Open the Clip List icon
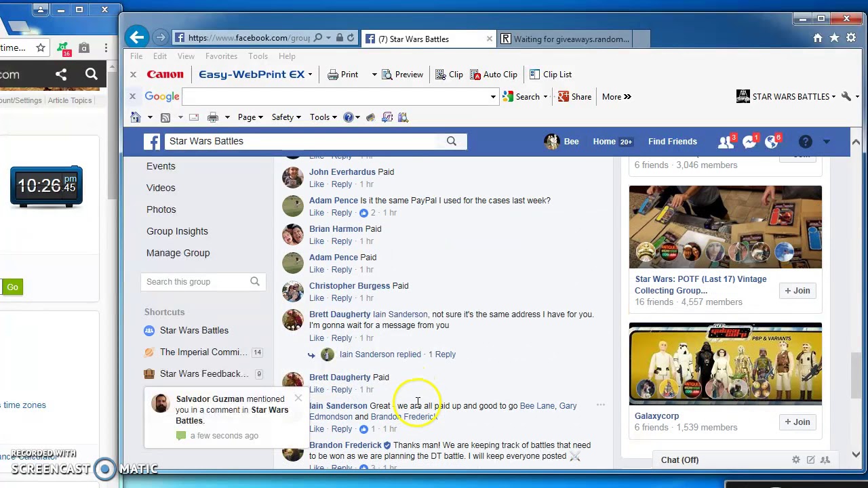The height and width of the screenshot is (488, 868). point(534,75)
